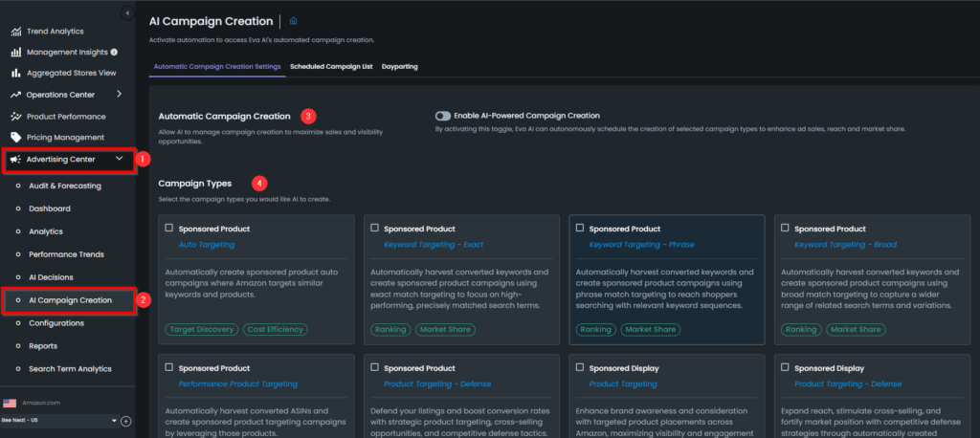
Task: Click the info icon beside Management Insights
Action: click(114, 52)
